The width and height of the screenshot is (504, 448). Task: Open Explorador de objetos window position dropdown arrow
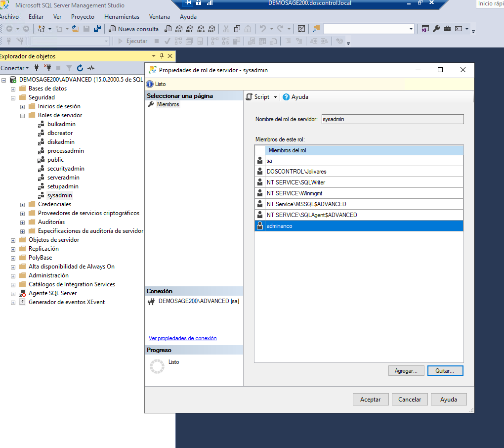click(153, 56)
